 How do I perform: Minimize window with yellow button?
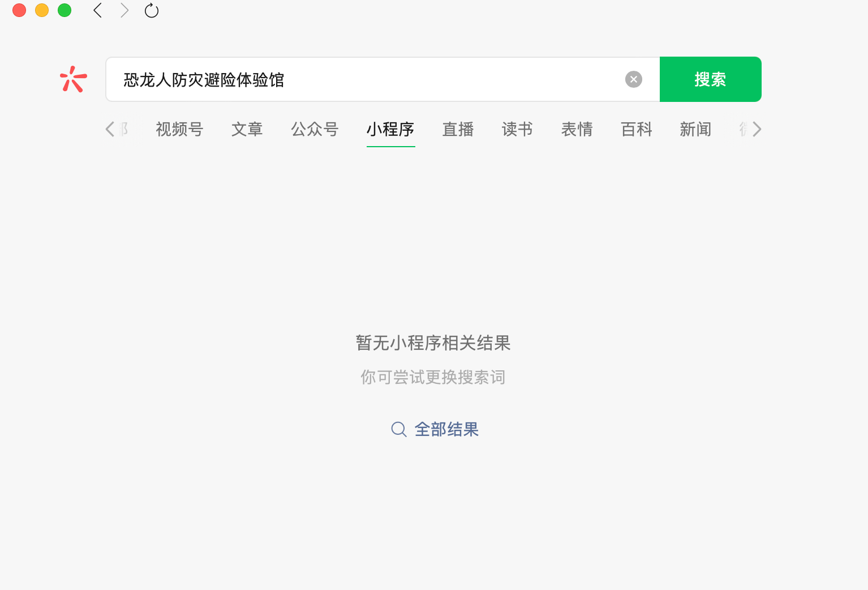pos(42,10)
